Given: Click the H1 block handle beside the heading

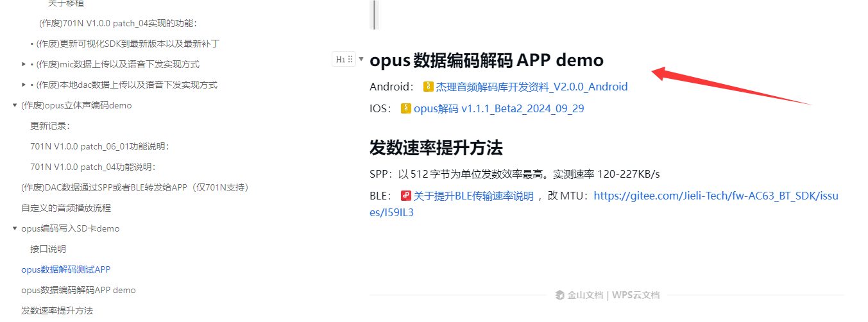Looking at the screenshot, I should [343, 59].
